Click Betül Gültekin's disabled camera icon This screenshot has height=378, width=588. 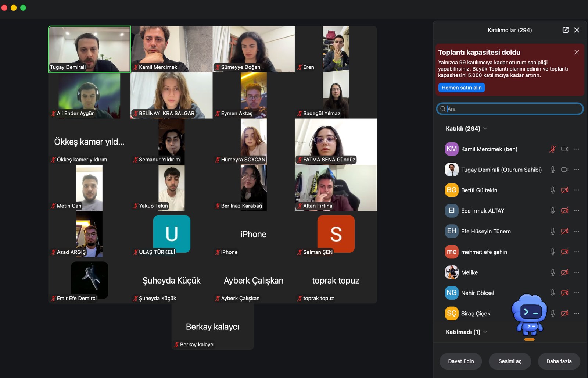tap(565, 190)
